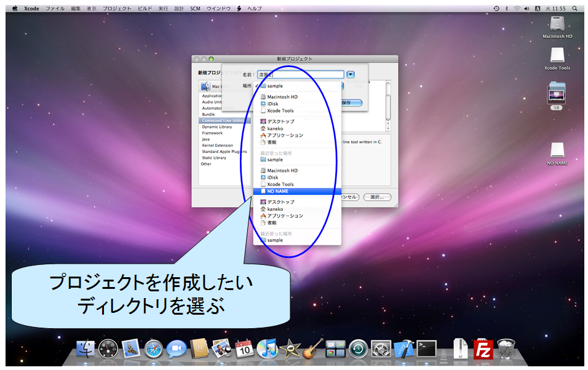
Task: Launch Terminal from the Dock
Action: click(x=427, y=348)
